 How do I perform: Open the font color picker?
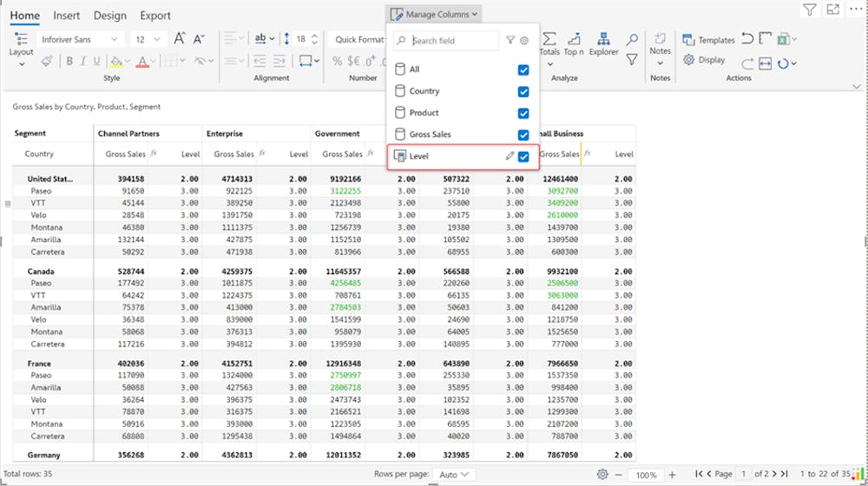pos(144,62)
